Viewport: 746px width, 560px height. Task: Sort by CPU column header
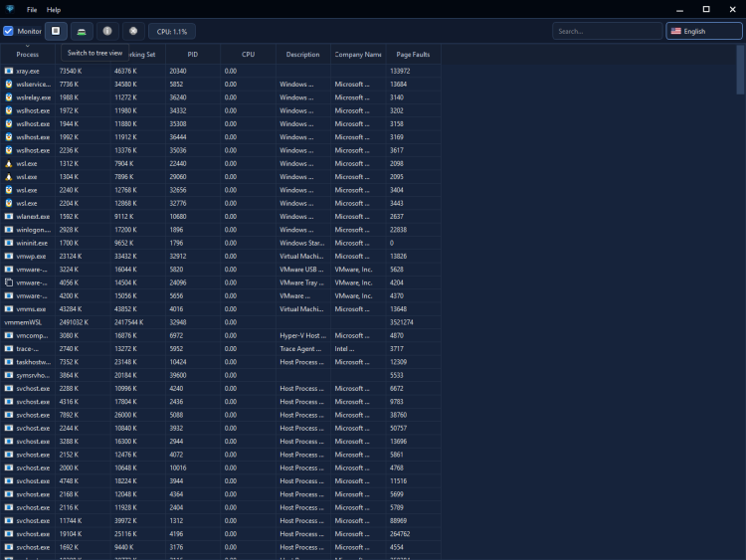pyautogui.click(x=248, y=55)
